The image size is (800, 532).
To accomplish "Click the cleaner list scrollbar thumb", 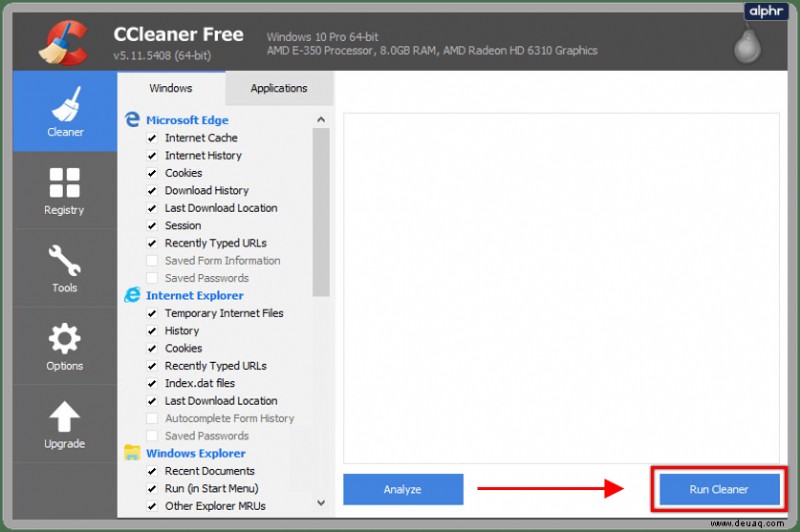I will pos(321,212).
